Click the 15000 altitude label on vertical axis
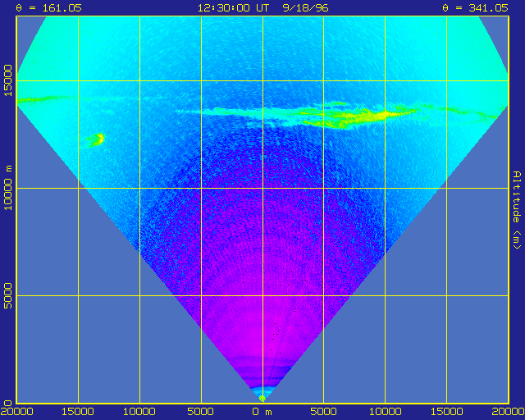Screen dimensions: 525x420 click(7, 80)
